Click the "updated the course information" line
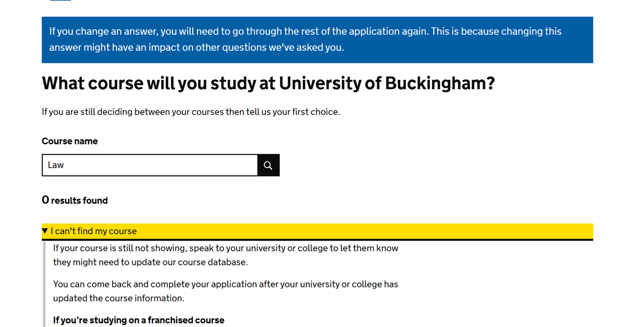Image resolution: width=644 pixels, height=327 pixels. (x=119, y=298)
